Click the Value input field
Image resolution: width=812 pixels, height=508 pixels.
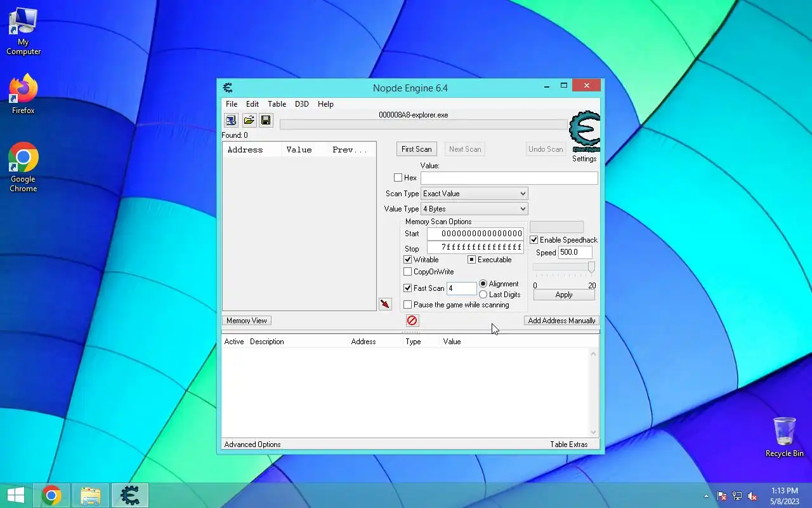click(x=509, y=178)
